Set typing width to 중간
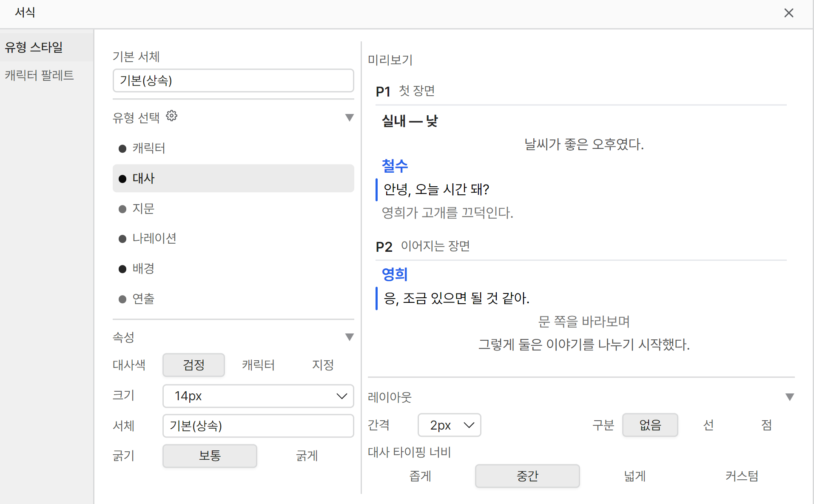The width and height of the screenshot is (814, 504). pyautogui.click(x=527, y=476)
